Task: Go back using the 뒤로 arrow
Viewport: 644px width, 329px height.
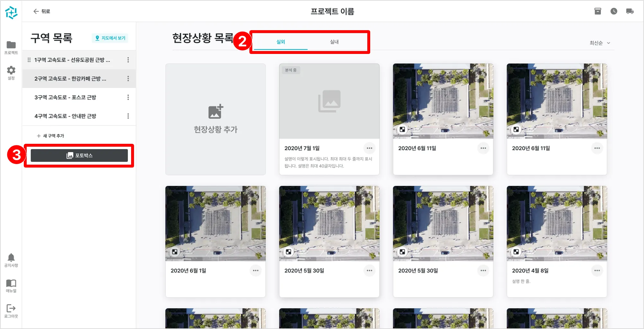Action: (42, 11)
